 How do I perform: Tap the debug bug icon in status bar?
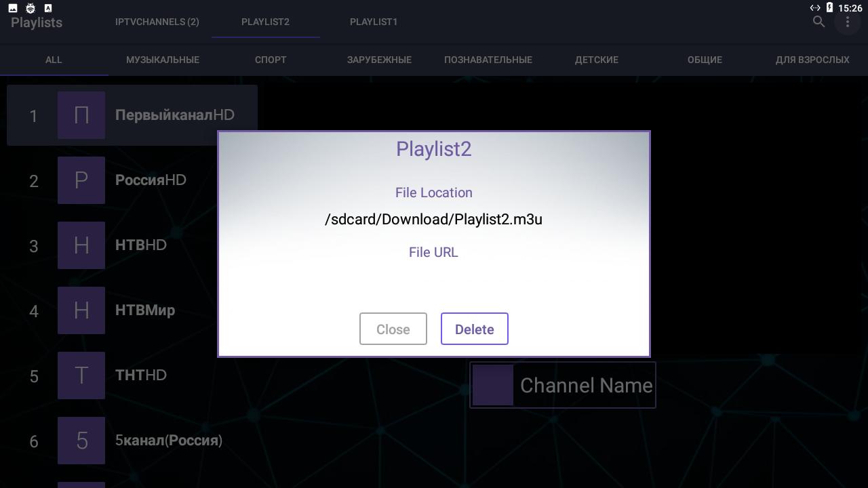point(31,8)
